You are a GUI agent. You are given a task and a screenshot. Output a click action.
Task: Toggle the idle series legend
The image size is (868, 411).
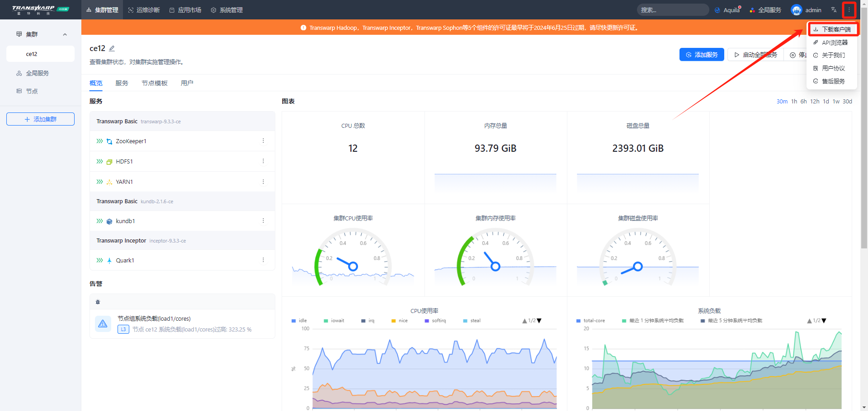point(299,321)
